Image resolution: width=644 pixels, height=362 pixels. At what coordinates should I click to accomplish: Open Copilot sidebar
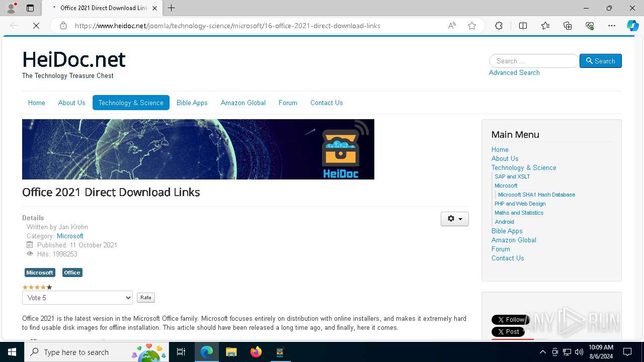coord(632,26)
